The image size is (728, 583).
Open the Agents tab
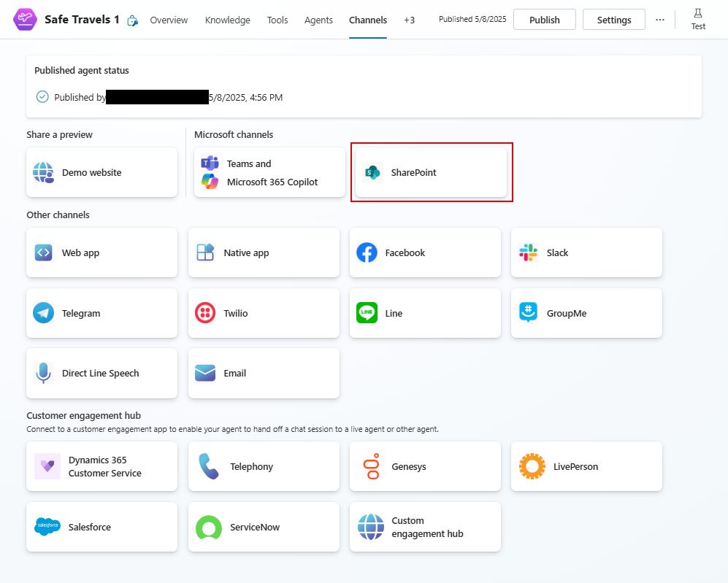[318, 20]
